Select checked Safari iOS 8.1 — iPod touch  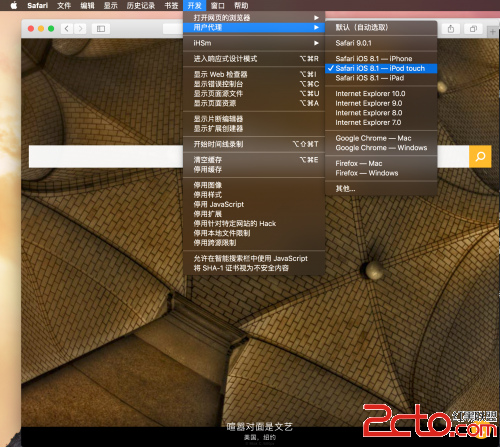coord(381,68)
